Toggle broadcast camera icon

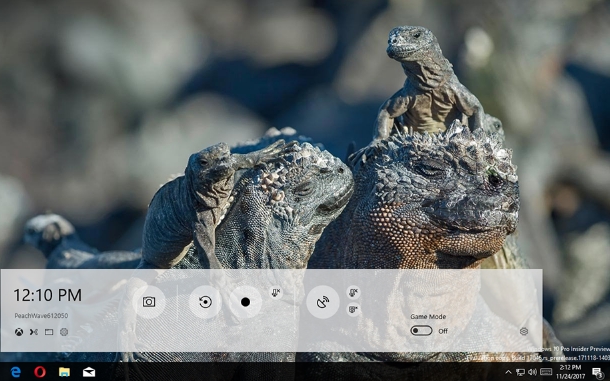(x=353, y=310)
